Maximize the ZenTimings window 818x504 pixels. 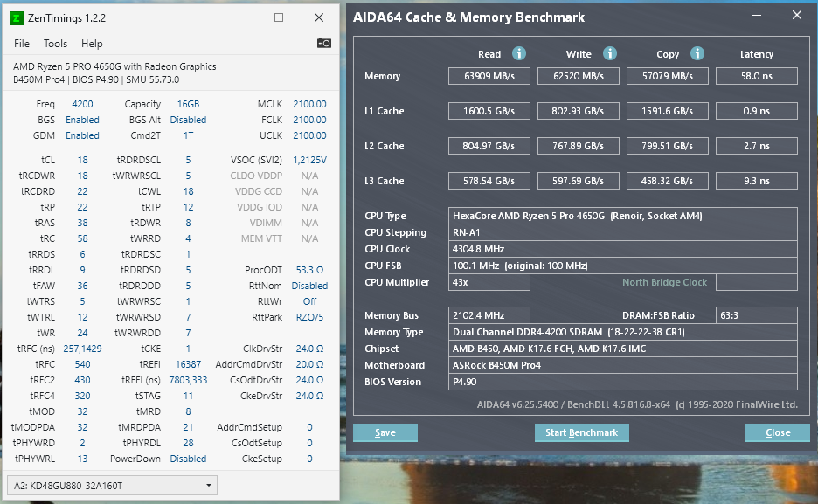(279, 17)
